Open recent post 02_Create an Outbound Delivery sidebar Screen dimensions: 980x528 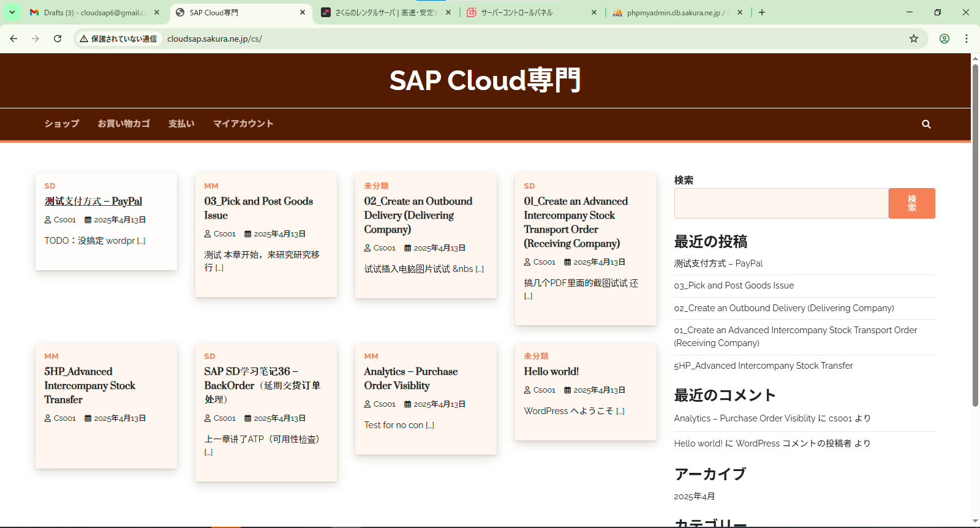click(x=784, y=308)
